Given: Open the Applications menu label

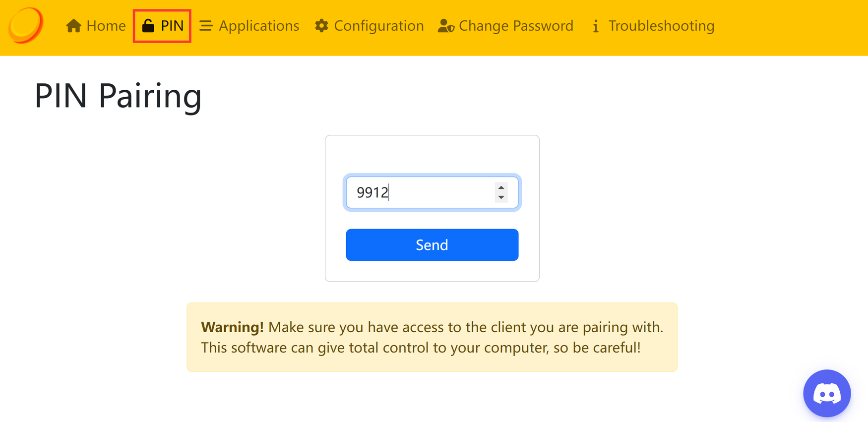Looking at the screenshot, I should pos(259,26).
